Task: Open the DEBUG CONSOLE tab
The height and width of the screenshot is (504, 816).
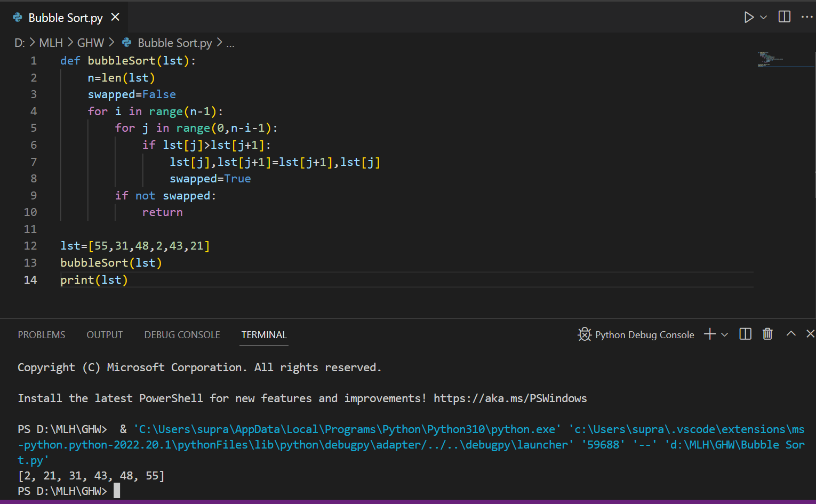Action: (182, 335)
